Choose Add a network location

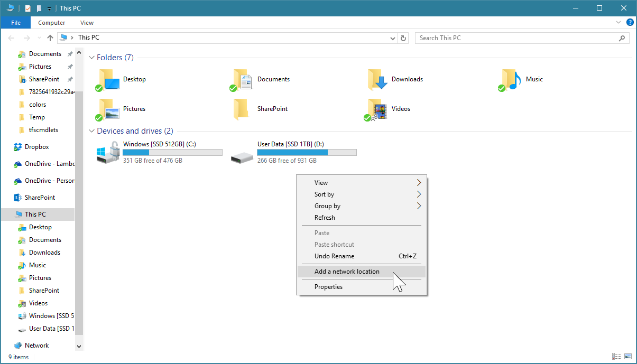[x=362, y=272]
